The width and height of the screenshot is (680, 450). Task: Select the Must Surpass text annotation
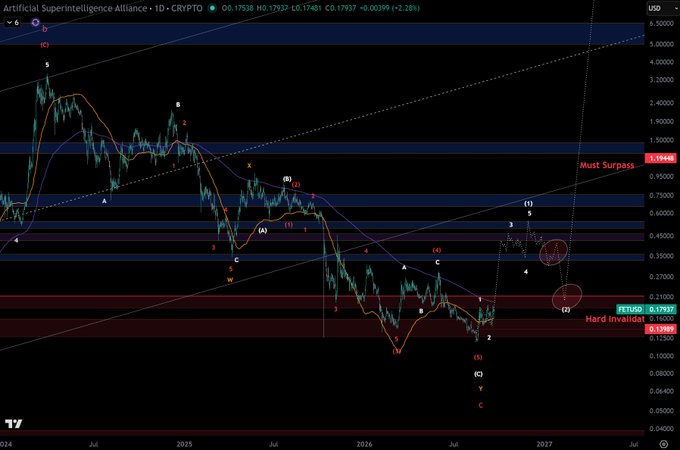click(607, 165)
